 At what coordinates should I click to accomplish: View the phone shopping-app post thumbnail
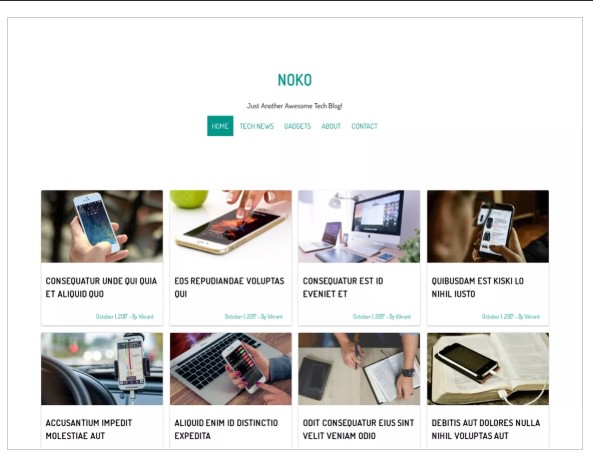tap(488, 226)
